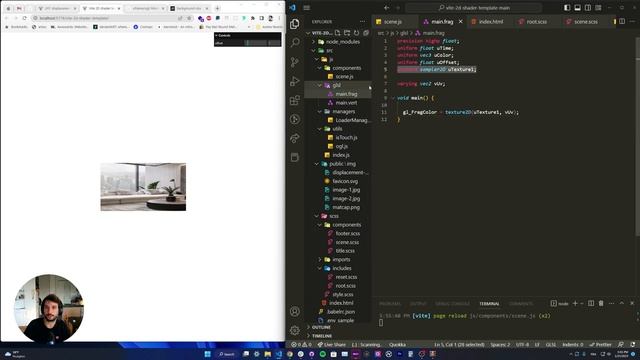Reload the page in the browser
640x360 pixels.
click(24, 18)
